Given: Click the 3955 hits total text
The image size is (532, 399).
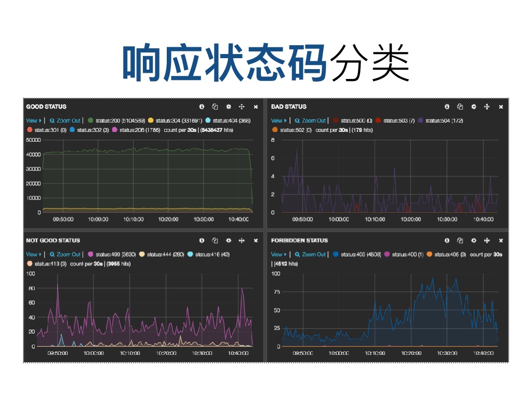Looking at the screenshot, I should click(x=118, y=263).
